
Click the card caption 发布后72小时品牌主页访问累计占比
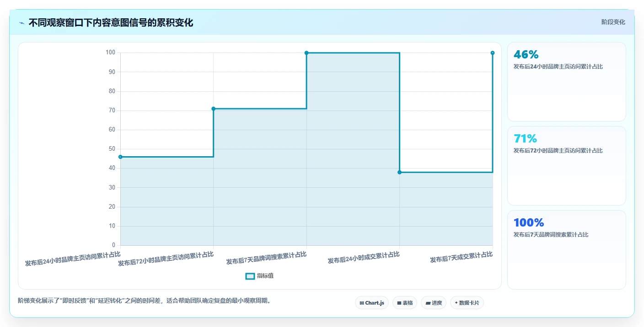point(558,151)
